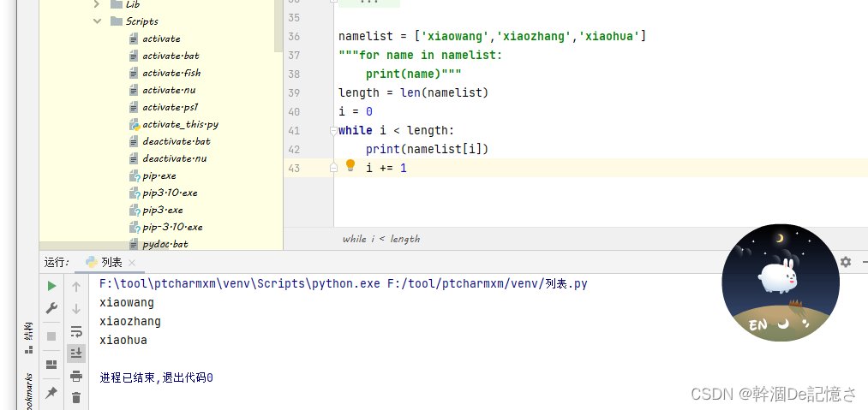The height and width of the screenshot is (410, 868).
Task: Select activate.bat in project tree
Action: pos(171,56)
